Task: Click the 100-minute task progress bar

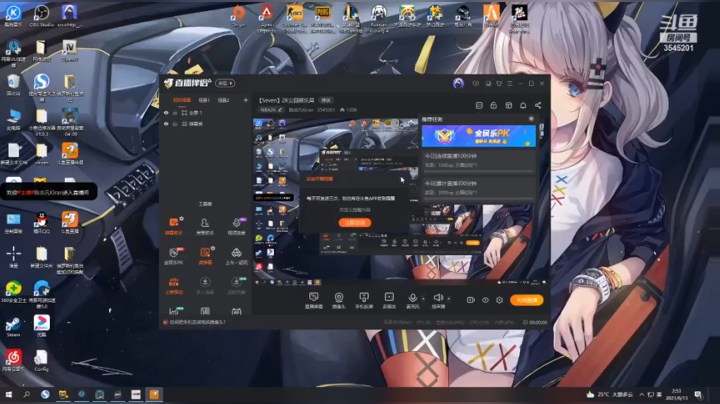Action: point(478,171)
